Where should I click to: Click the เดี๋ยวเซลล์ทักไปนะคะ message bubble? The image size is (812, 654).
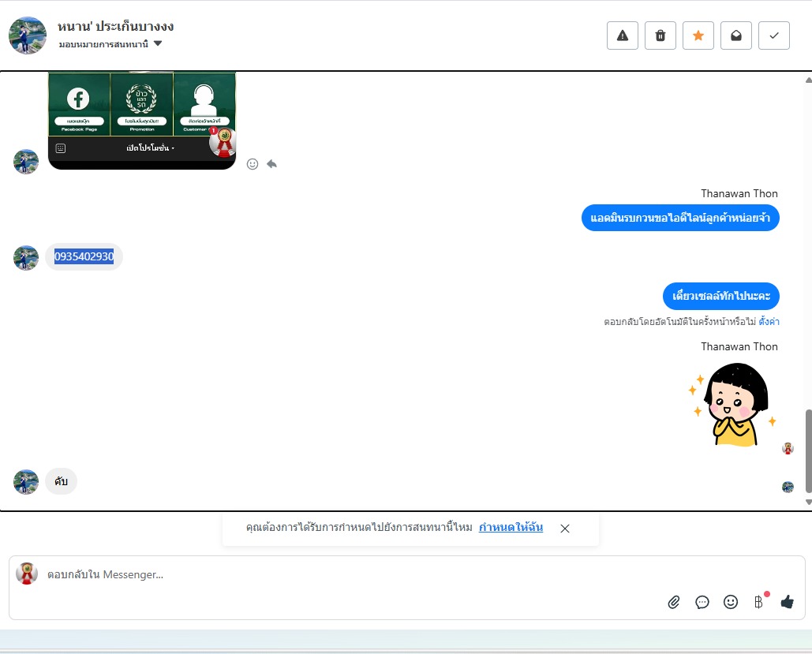721,296
